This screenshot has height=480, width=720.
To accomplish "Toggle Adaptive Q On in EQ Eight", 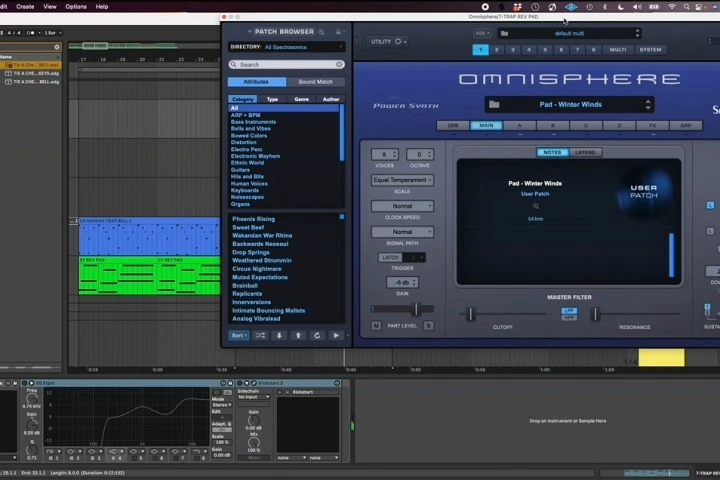I will [x=222, y=429].
